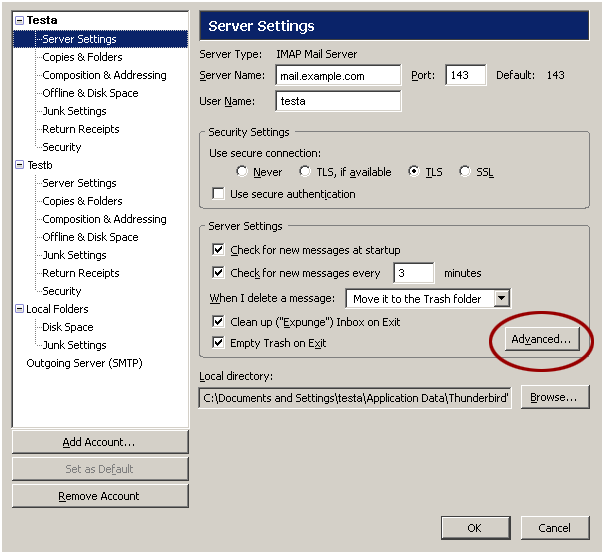Open Server Settings under Testb
Screen dimensions: 604x554
pyautogui.click(x=79, y=183)
